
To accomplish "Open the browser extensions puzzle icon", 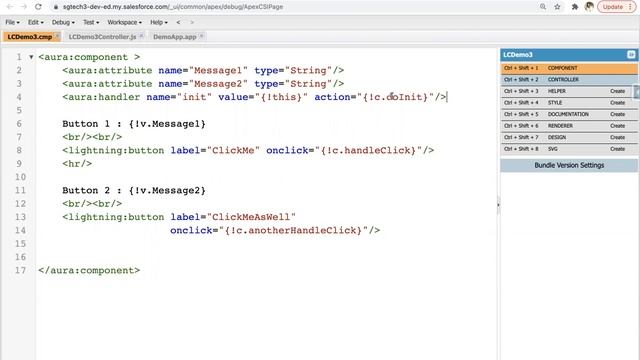I will click(575, 7).
